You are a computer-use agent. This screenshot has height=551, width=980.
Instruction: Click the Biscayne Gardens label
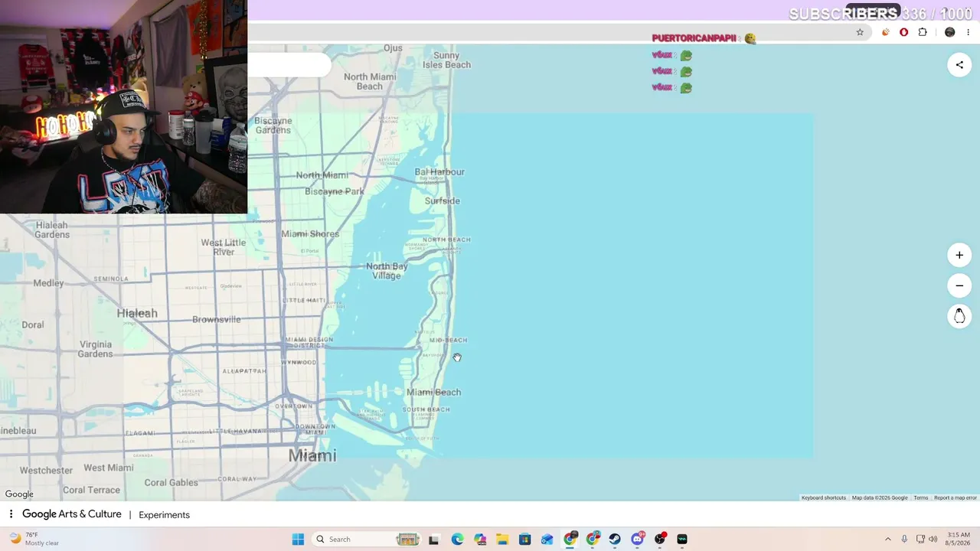tap(273, 126)
